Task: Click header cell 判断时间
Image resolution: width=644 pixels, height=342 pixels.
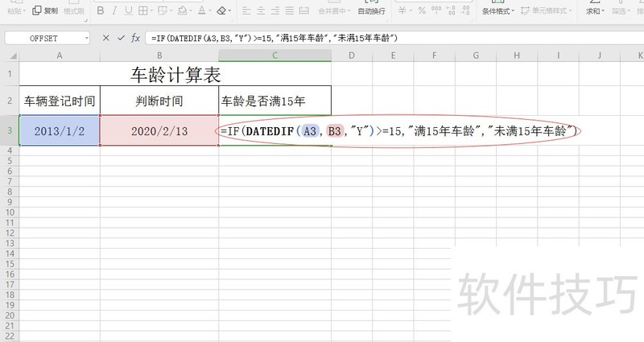Action: point(159,101)
